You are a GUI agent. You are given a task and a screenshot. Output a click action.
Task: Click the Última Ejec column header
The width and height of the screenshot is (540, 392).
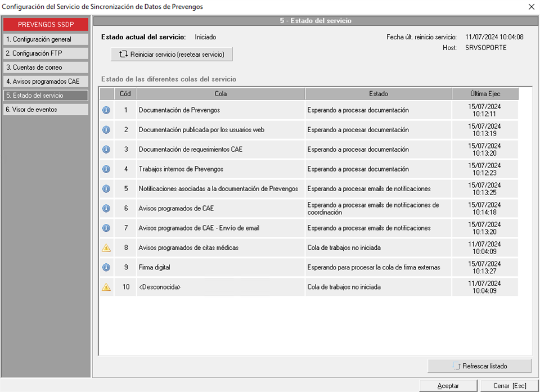point(485,94)
